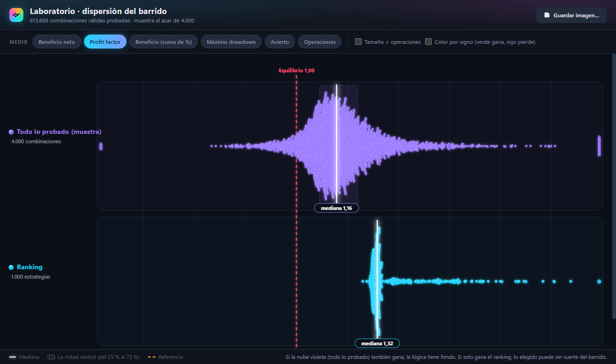Viewport: 616px width, 364px height.
Task: Click the white Mediana legend line
Action: click(13, 357)
